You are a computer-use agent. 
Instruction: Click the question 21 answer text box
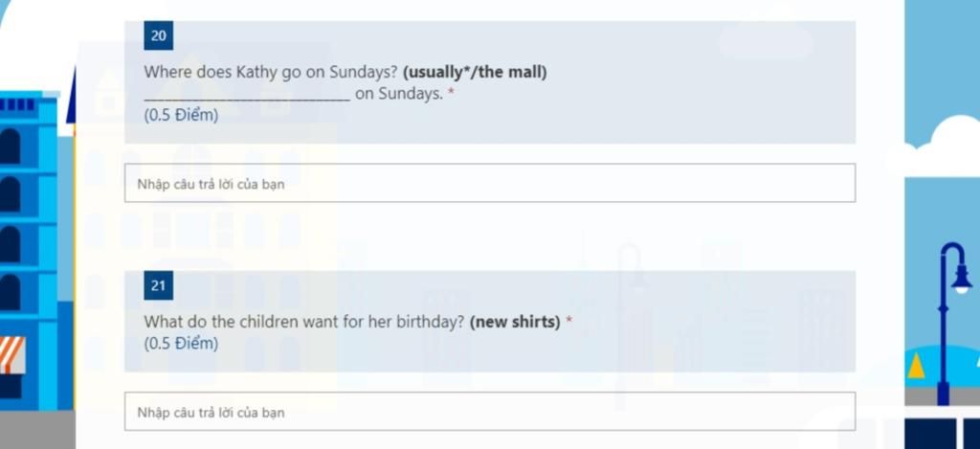click(x=489, y=412)
